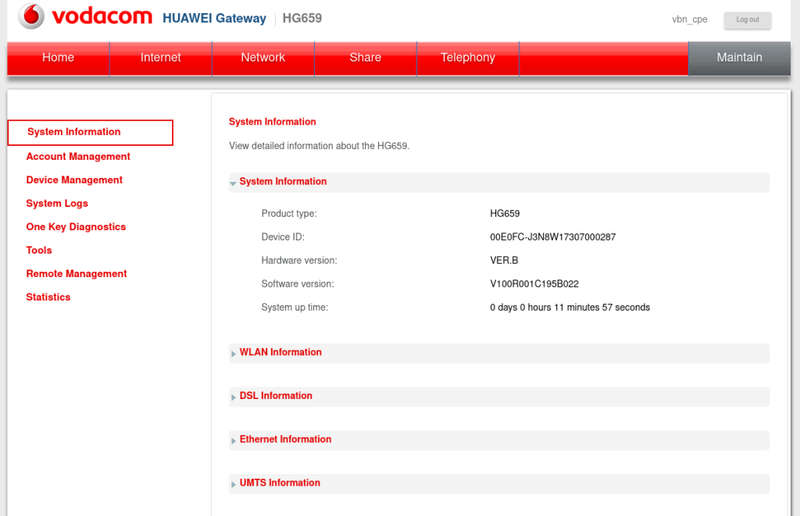Click the vbn_cpe username text
800x516 pixels.
point(690,19)
